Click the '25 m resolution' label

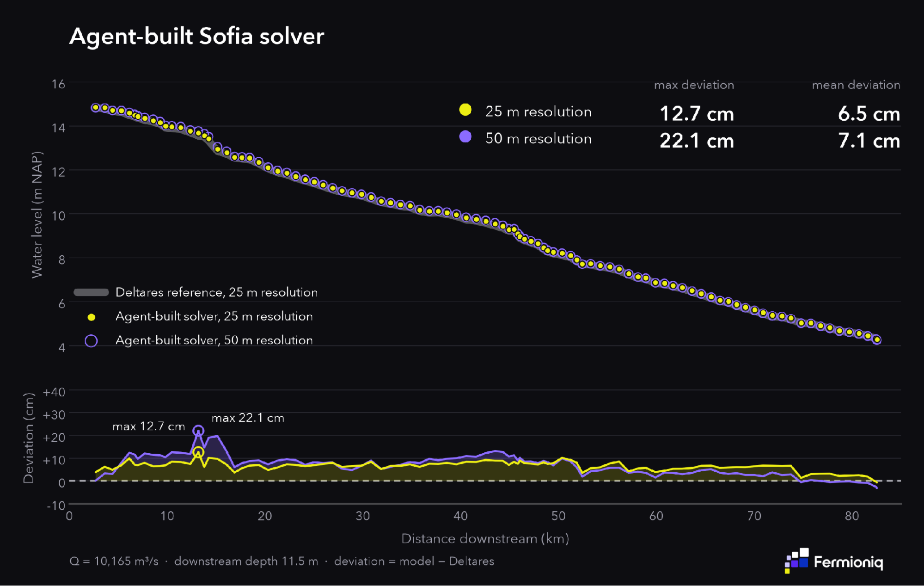click(x=538, y=111)
